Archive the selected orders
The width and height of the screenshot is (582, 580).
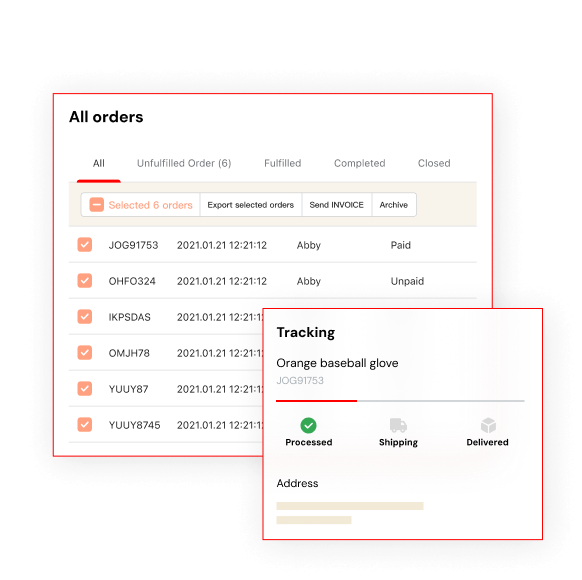click(x=394, y=204)
